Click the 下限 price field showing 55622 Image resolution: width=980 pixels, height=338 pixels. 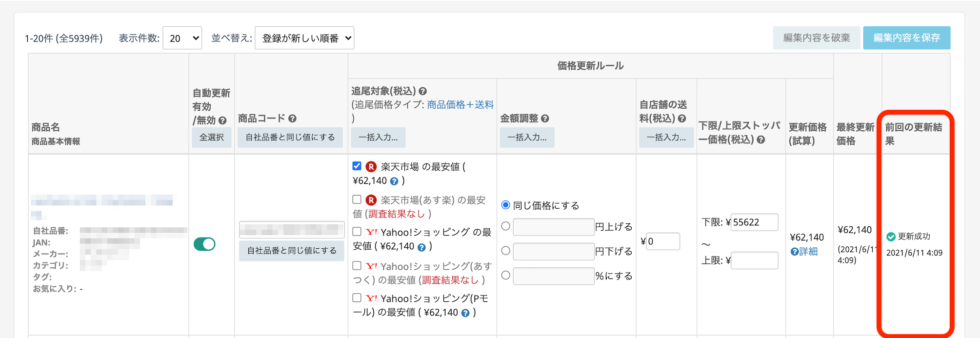point(754,222)
